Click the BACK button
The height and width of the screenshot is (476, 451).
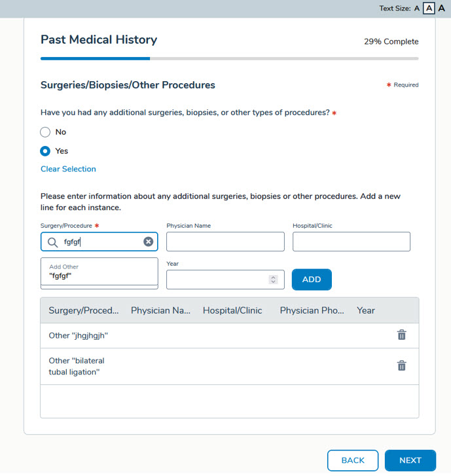coord(353,460)
